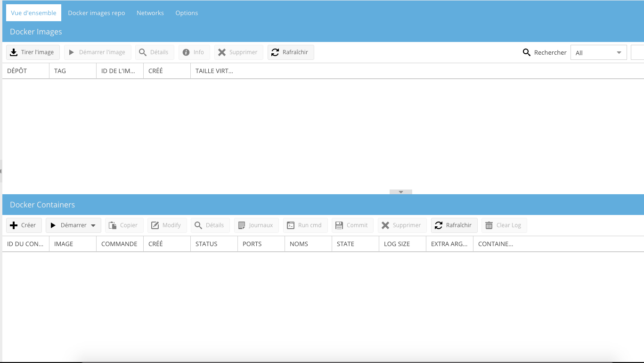The height and width of the screenshot is (363, 644).
Task: Sort containers by IMAGE column
Action: pos(73,244)
